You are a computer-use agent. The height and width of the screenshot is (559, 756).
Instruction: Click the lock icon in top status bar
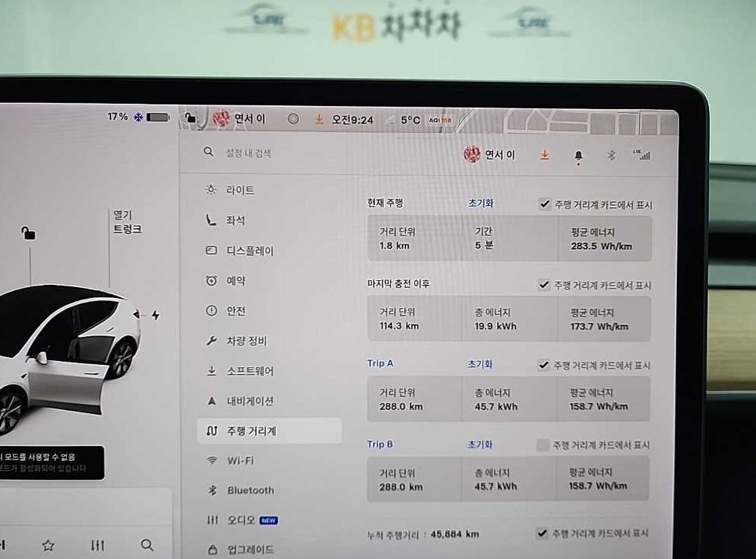(191, 117)
